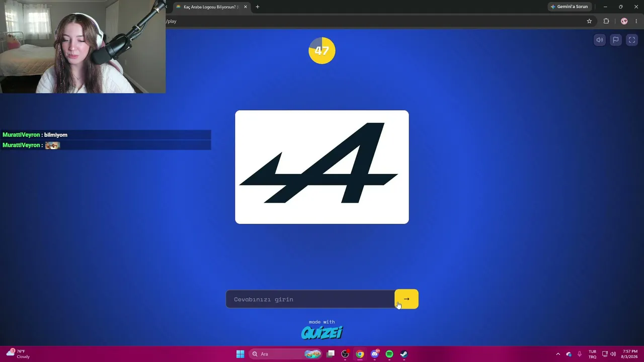Open the Chrome profile avatar
Viewport: 644px width, 362px height.
pyautogui.click(x=624, y=21)
